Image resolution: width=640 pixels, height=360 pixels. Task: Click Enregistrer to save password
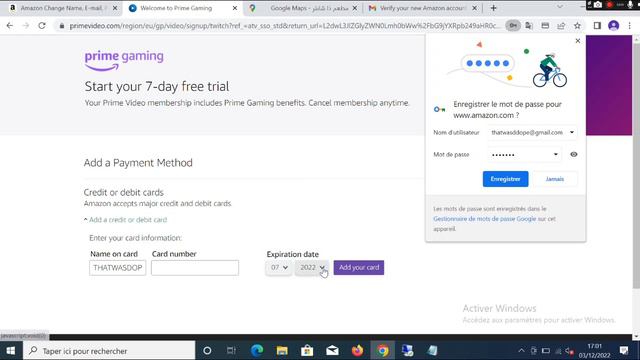(x=505, y=179)
